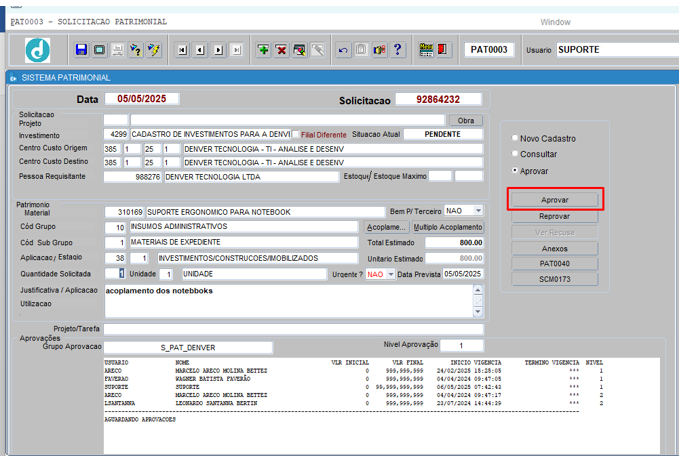Open Anexos attachments button

(554, 249)
